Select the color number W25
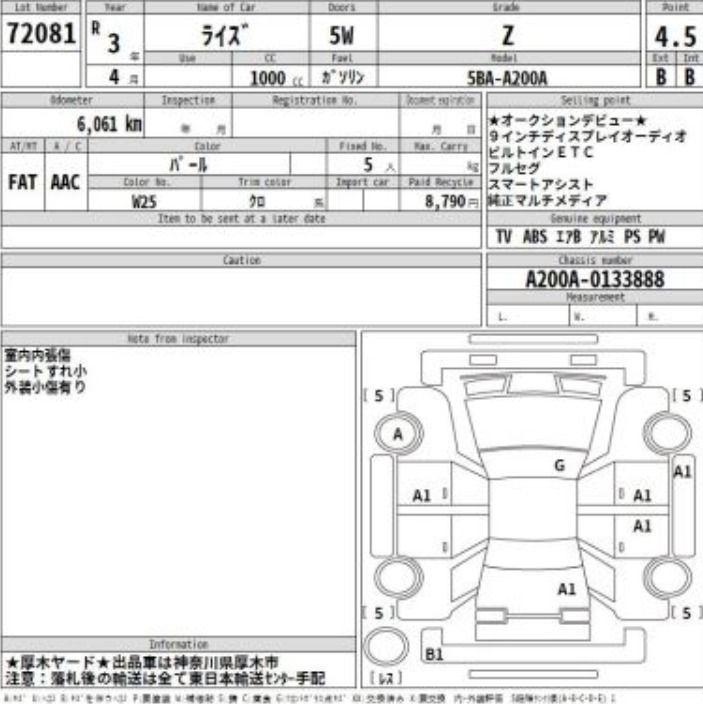Viewport: 703px width, 704px height. tap(144, 202)
